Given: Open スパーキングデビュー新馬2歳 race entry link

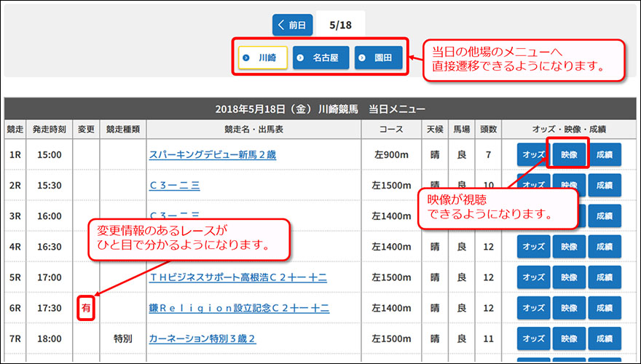Looking at the screenshot, I should tap(212, 155).
